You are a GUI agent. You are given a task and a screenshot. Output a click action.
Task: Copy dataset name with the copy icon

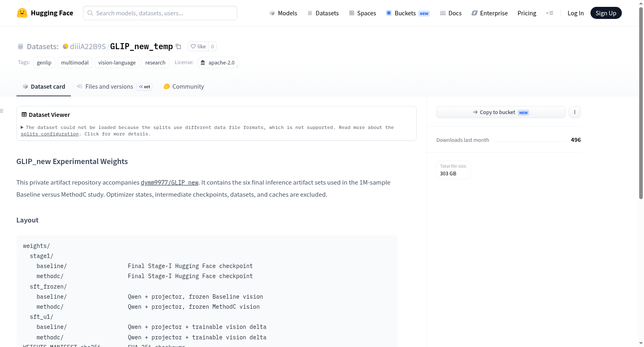point(178,46)
